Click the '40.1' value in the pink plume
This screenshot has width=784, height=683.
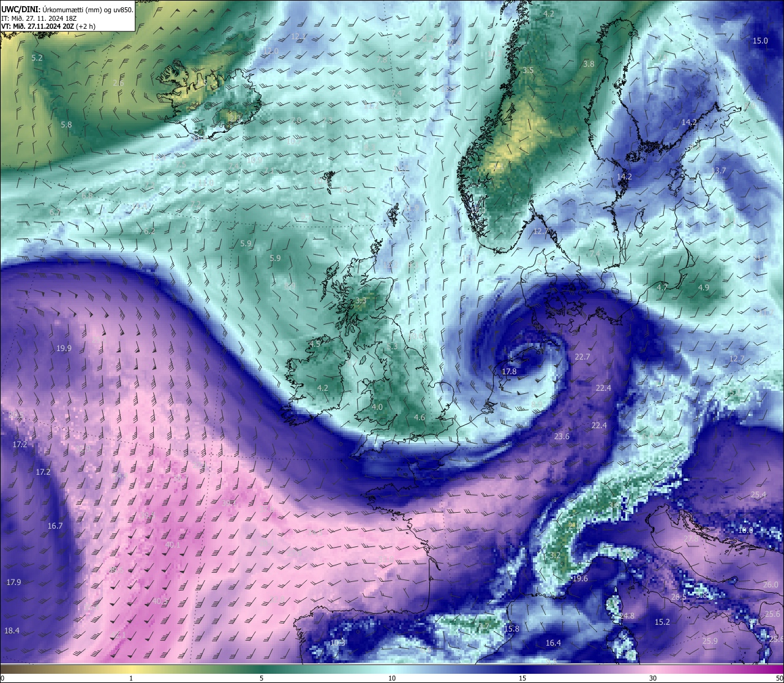coord(173,545)
